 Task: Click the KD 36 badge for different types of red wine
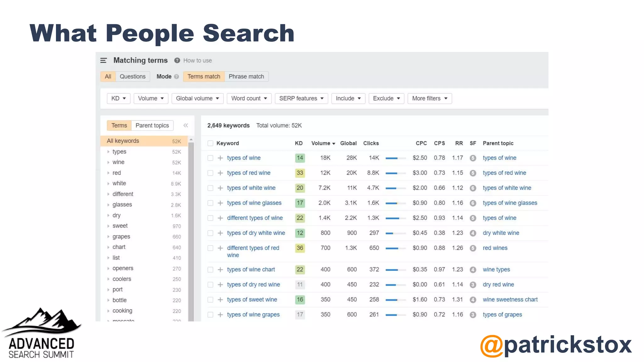point(300,248)
